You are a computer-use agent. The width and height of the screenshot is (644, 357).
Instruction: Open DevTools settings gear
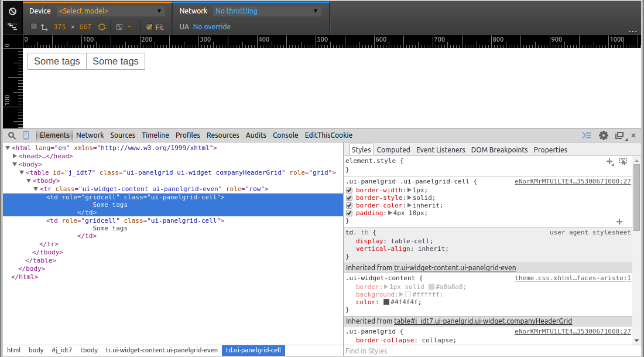click(604, 135)
